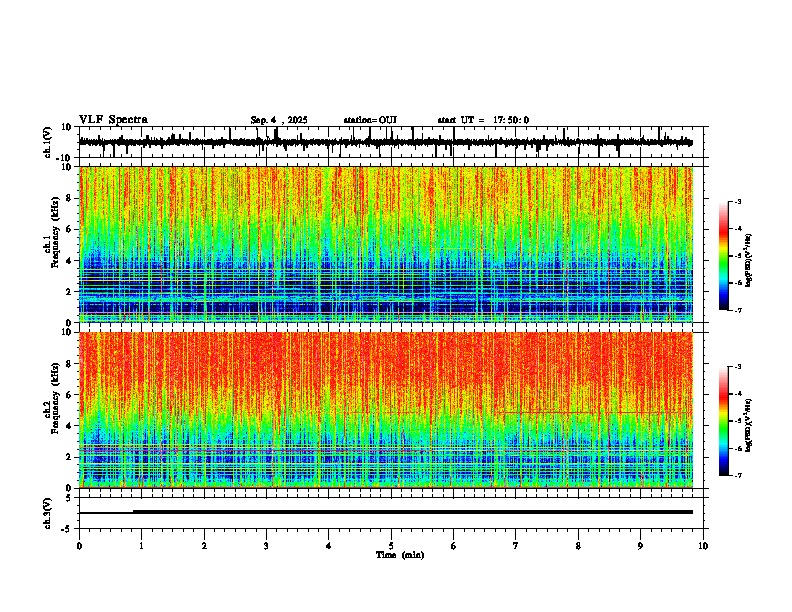Select the "start UT = 17:50: 0" text
Image resolution: width=792 pixels, height=612 pixels.
pyautogui.click(x=483, y=120)
